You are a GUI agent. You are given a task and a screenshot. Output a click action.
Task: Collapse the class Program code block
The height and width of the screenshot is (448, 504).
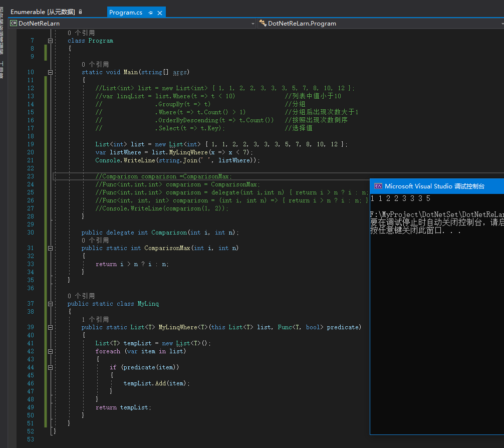coord(50,41)
